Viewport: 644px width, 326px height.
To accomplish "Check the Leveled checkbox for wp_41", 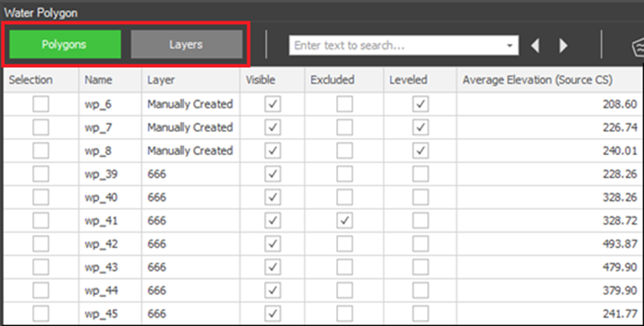I will point(420,220).
